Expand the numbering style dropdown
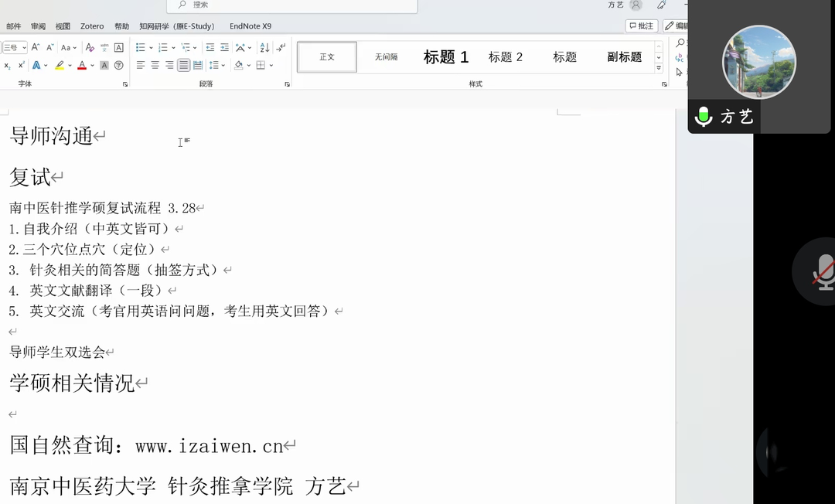 [173, 48]
